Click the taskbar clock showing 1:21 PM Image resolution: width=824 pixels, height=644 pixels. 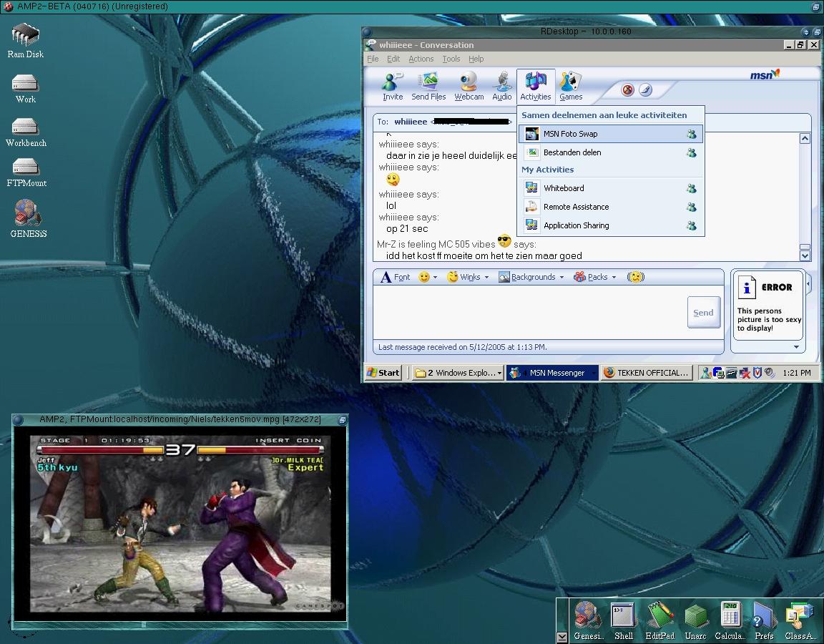(x=796, y=373)
